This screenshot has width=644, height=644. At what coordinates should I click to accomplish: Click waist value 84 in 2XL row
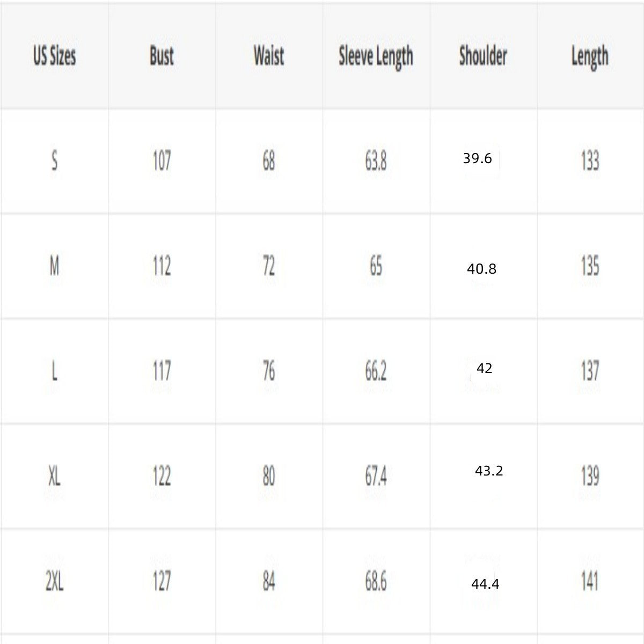coord(269,581)
